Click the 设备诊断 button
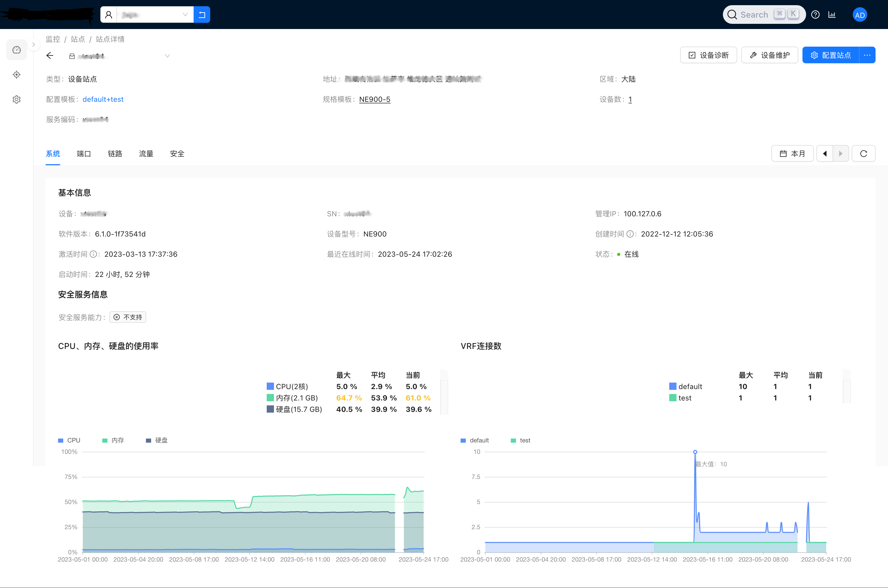This screenshot has height=588, width=888. coord(708,55)
